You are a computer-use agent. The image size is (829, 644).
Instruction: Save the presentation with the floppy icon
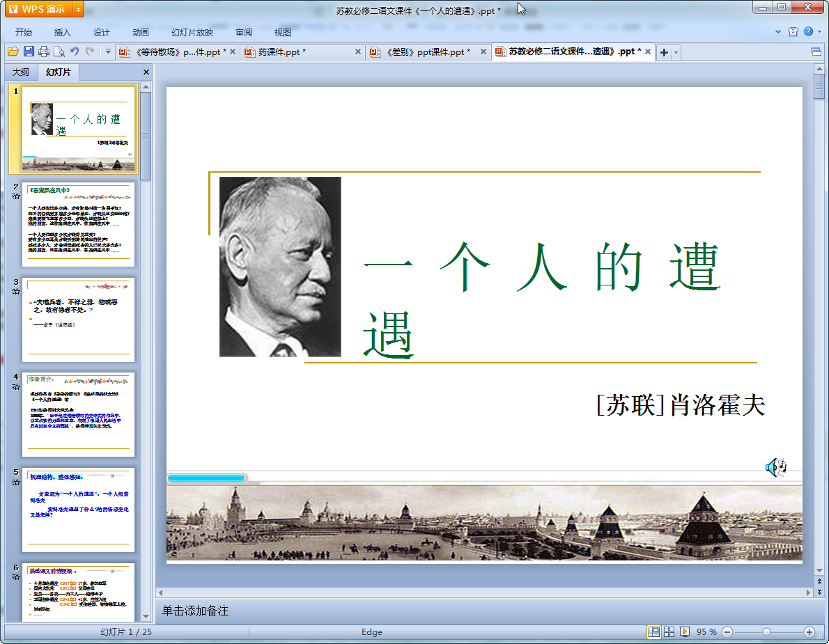[29, 52]
